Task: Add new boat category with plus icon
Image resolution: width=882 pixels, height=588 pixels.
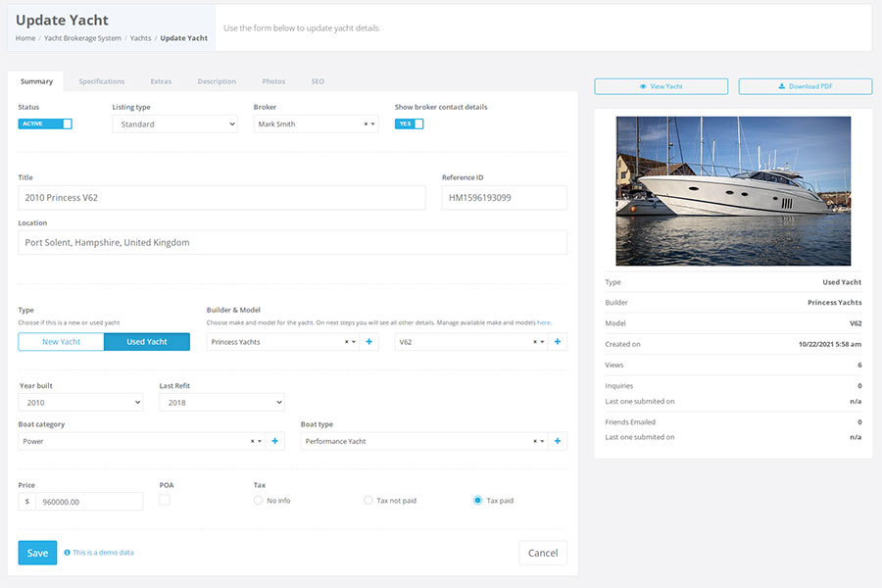Action: [274, 441]
